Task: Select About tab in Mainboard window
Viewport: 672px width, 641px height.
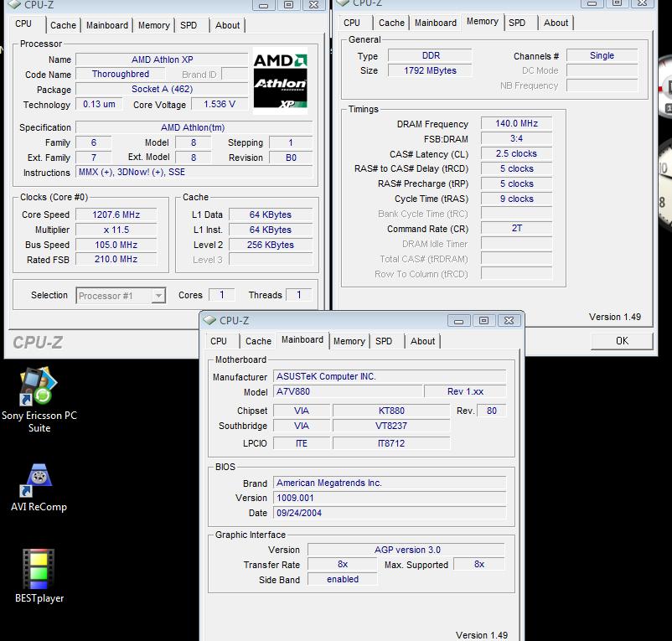Action: click(x=422, y=341)
